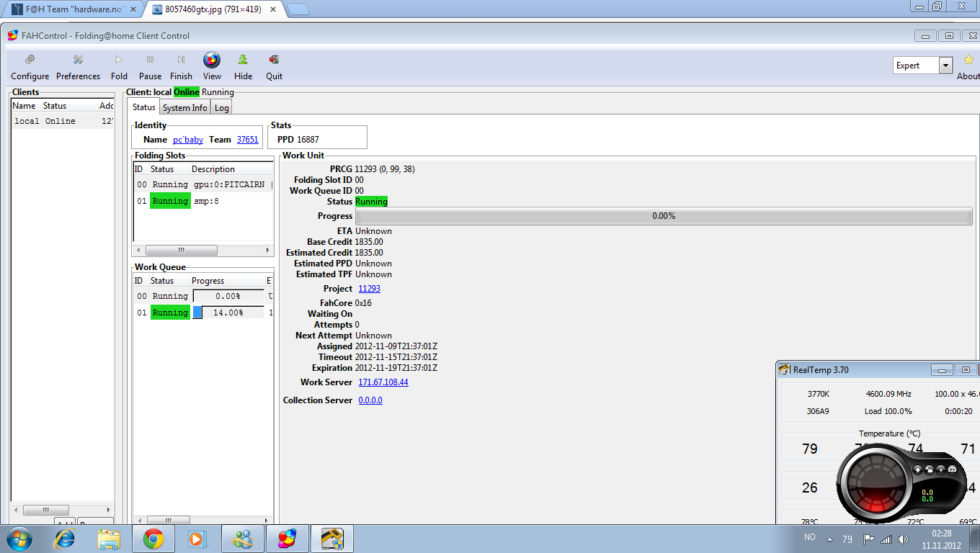980x553 pixels.
Task: Click the Fold play icon
Action: [119, 60]
